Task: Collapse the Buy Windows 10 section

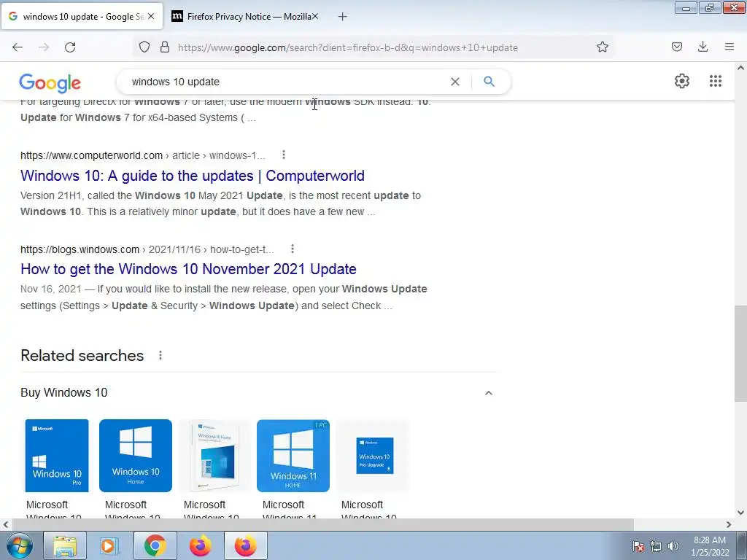Action: click(x=488, y=393)
